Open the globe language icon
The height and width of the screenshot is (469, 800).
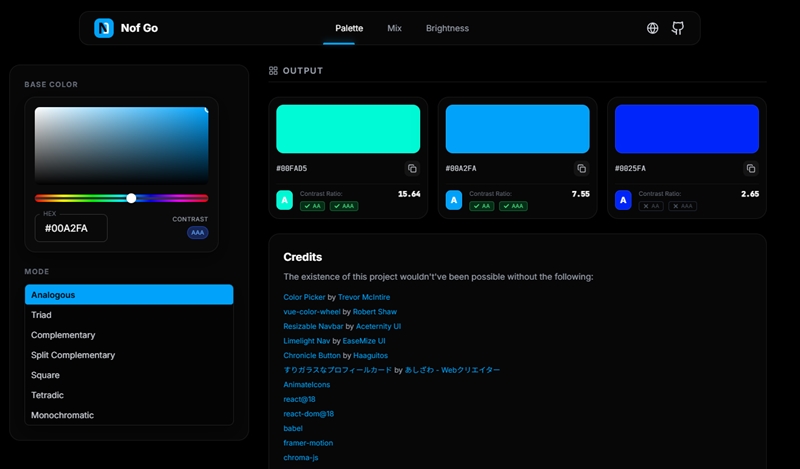pos(653,28)
